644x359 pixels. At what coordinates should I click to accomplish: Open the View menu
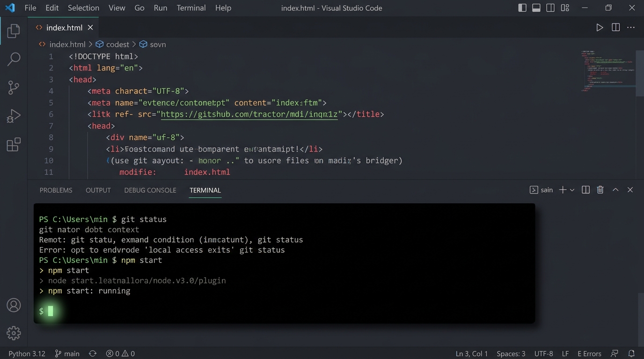pyautogui.click(x=117, y=8)
